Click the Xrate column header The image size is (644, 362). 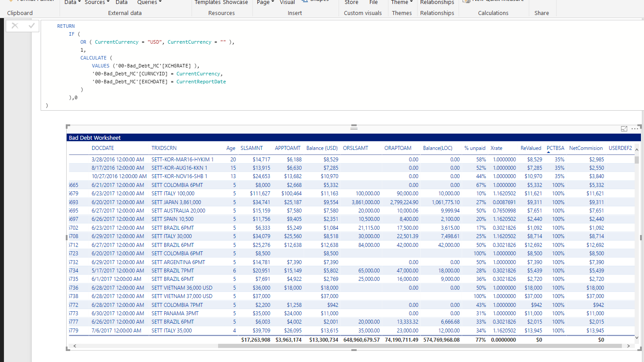pos(496,148)
